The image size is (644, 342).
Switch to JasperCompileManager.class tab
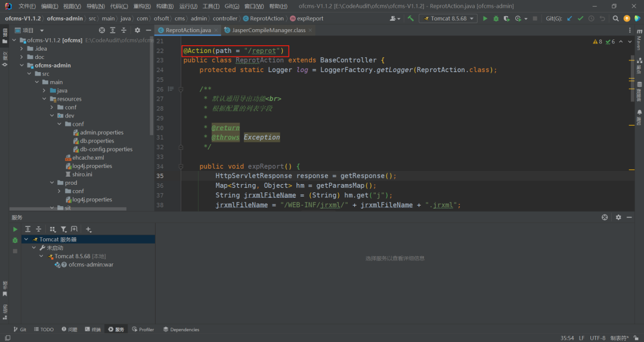[268, 30]
